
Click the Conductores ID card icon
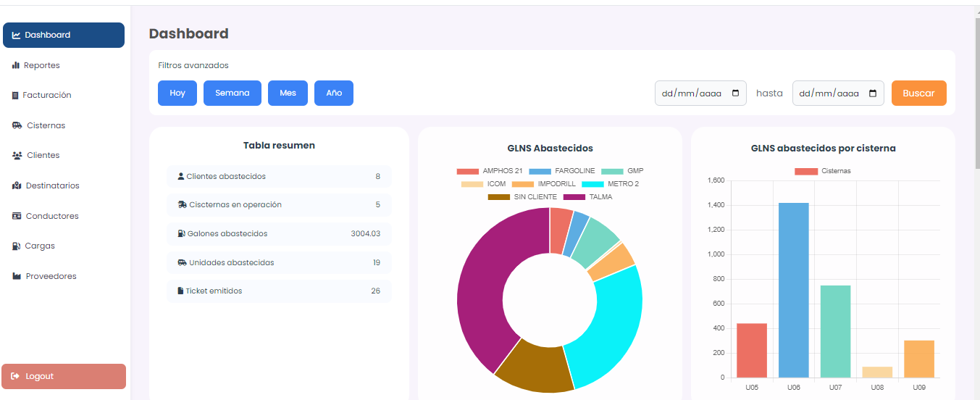pos(17,216)
